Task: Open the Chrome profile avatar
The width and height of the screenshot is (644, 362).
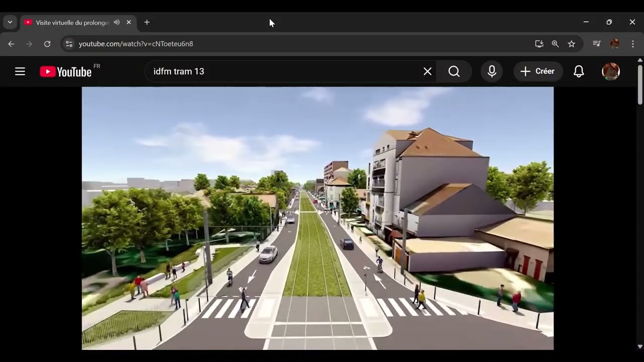Action: pos(615,44)
